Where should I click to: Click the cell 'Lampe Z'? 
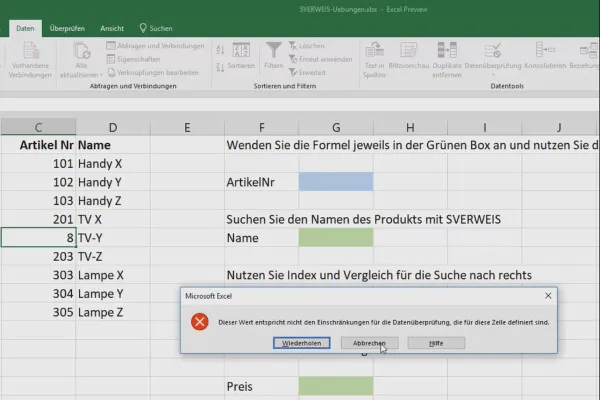click(113, 312)
